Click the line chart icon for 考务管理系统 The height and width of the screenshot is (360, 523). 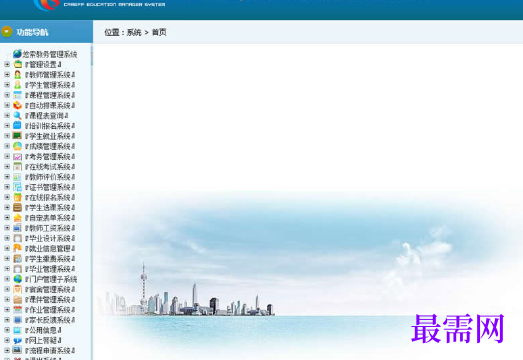click(x=17, y=156)
